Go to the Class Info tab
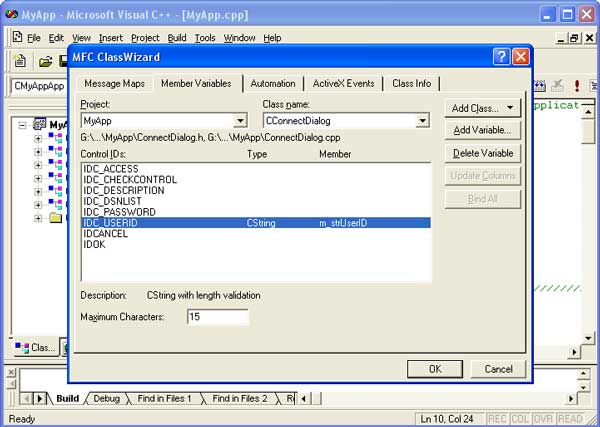Image resolution: width=600 pixels, height=427 pixels. click(411, 83)
